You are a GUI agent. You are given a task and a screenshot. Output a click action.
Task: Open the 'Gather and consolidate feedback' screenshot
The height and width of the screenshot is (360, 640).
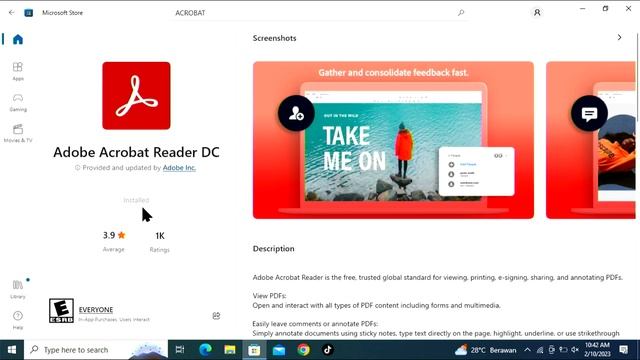click(393, 140)
